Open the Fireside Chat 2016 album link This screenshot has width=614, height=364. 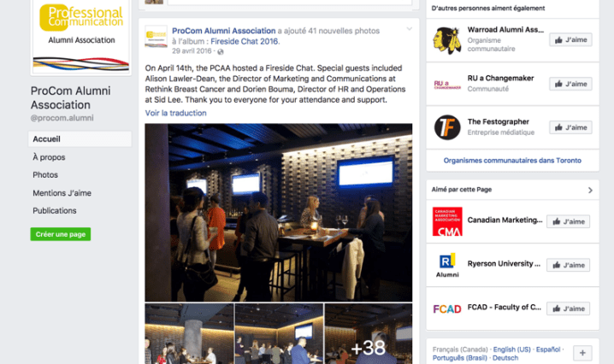tap(245, 42)
